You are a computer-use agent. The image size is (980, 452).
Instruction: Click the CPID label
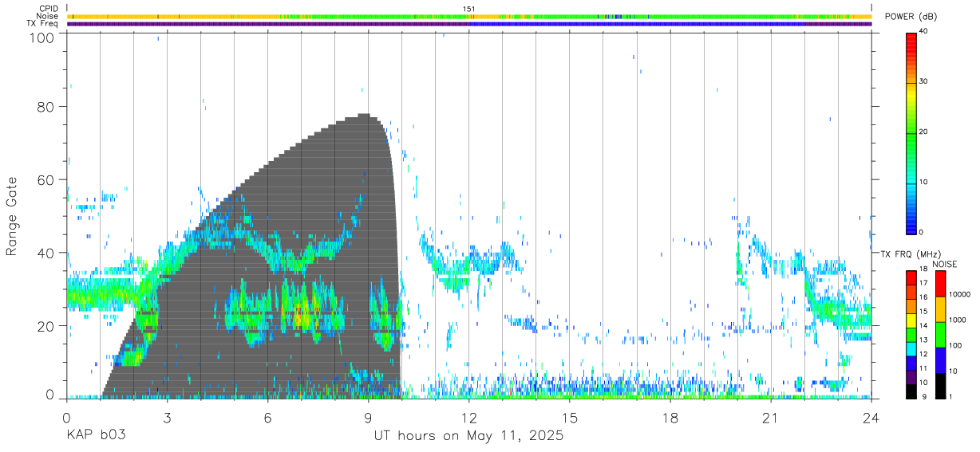coord(49,9)
